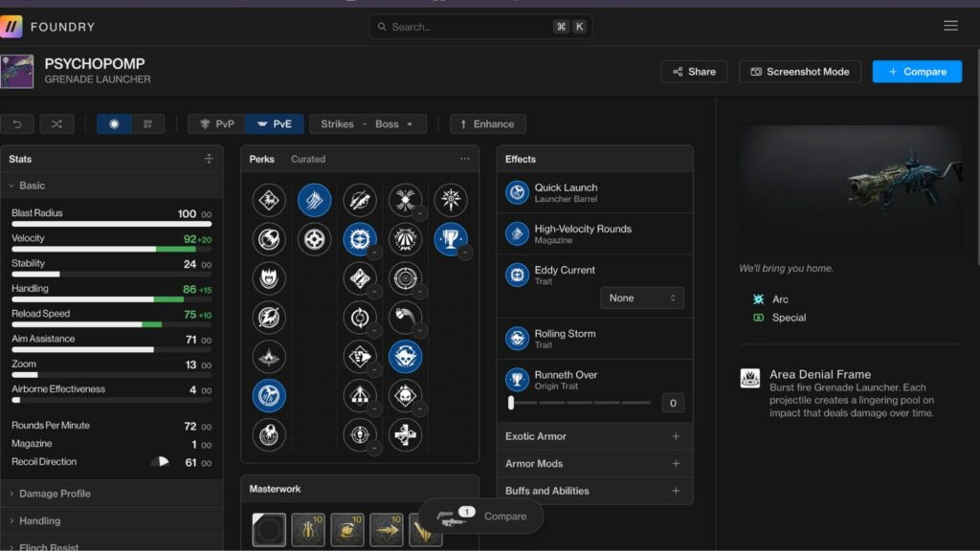Image resolution: width=980 pixels, height=551 pixels.
Task: Select the selected High-Velocity Rounds perk icon
Action: [x=314, y=200]
